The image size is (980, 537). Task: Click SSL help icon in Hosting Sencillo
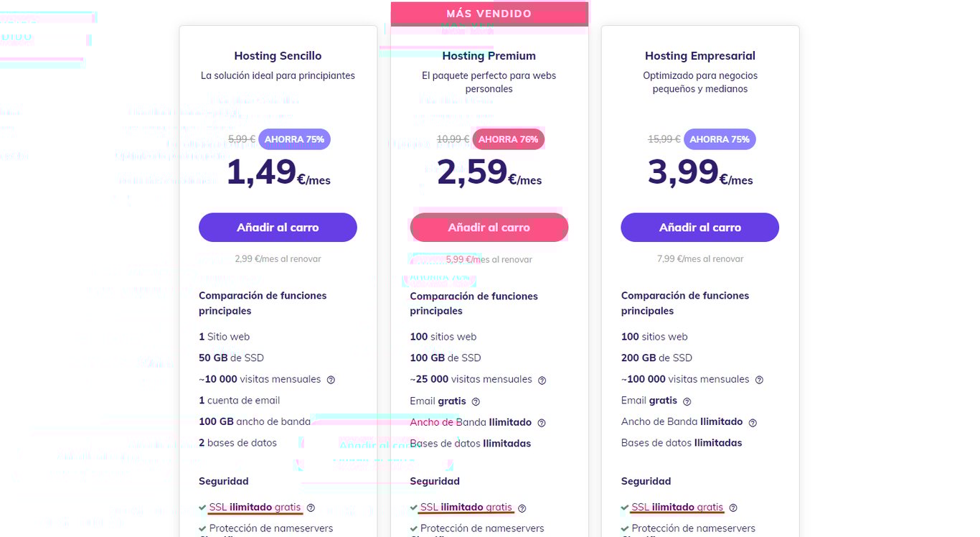(x=311, y=508)
